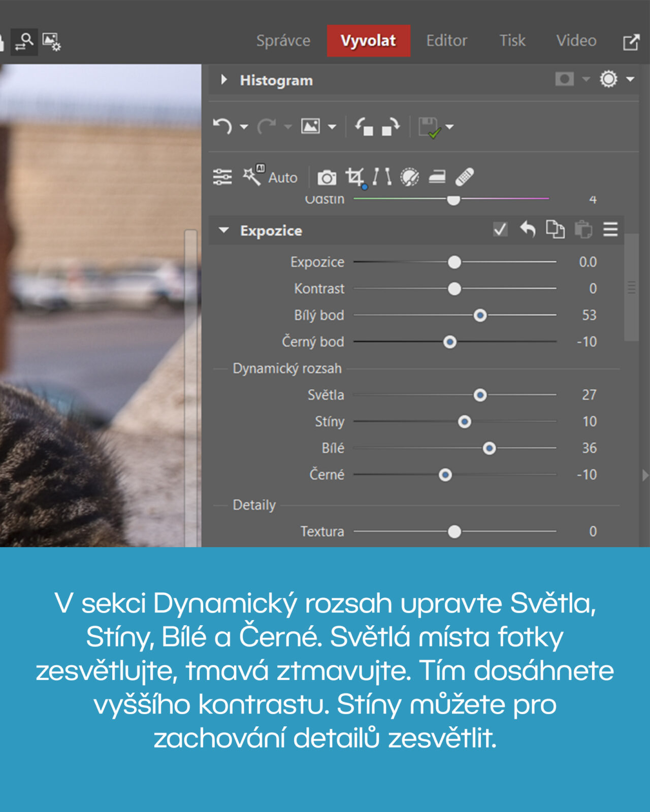The image size is (650, 812).
Task: Open the camera profile icon
Action: click(x=327, y=178)
